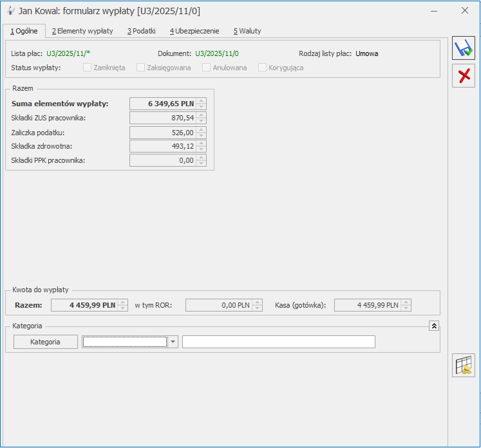Screen dimensions: 481x448
Task: Collapse the Kategoria section with double chevron
Action: coord(435,326)
